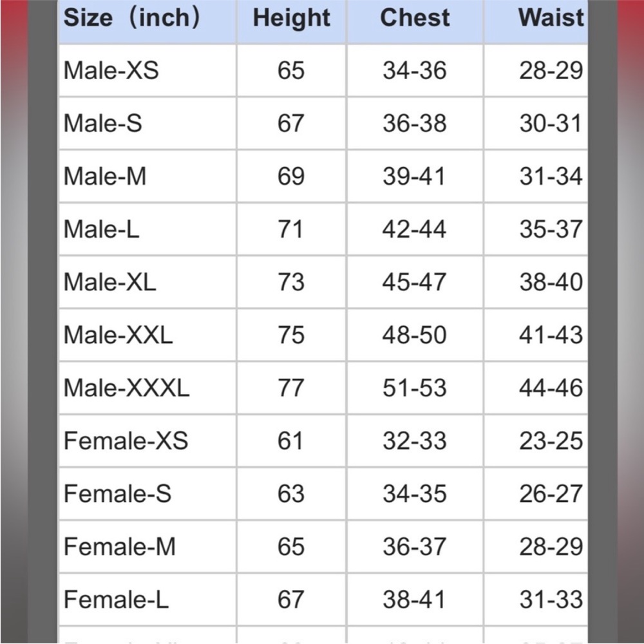This screenshot has height=644, width=644.
Task: Click the Male-XL waist value 38-40
Action: 551,283
